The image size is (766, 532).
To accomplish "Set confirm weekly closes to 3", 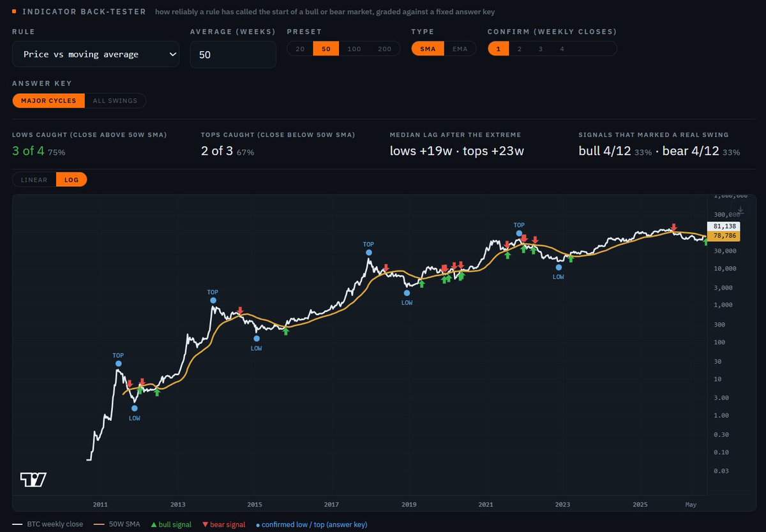I will point(541,48).
